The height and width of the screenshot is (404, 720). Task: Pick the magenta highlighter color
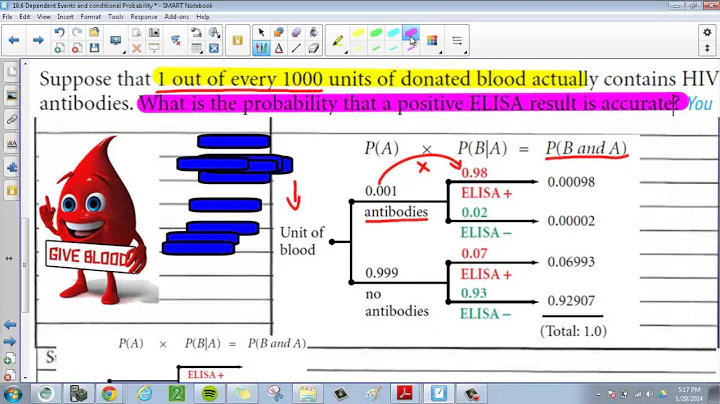tap(411, 33)
